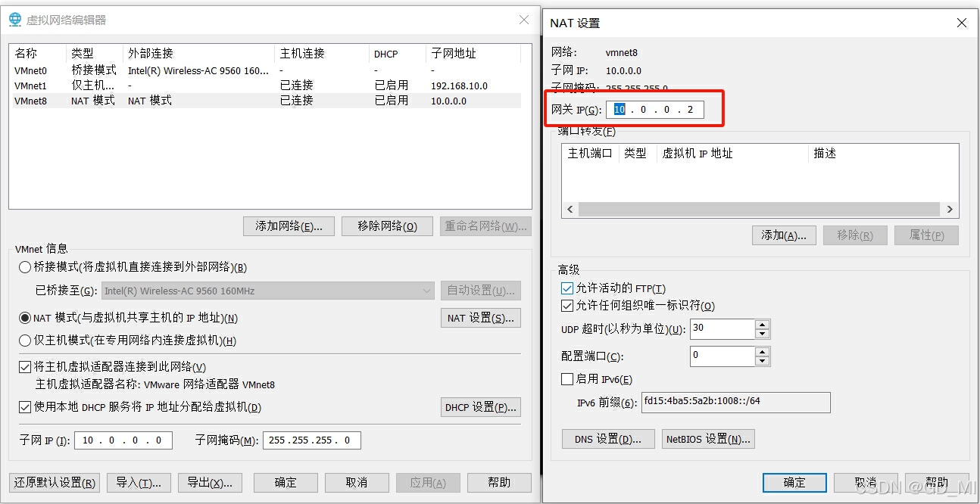Screen dimensions: 980x504
Task: Increase the 配置端口 value with up arrow
Action: [763, 352]
